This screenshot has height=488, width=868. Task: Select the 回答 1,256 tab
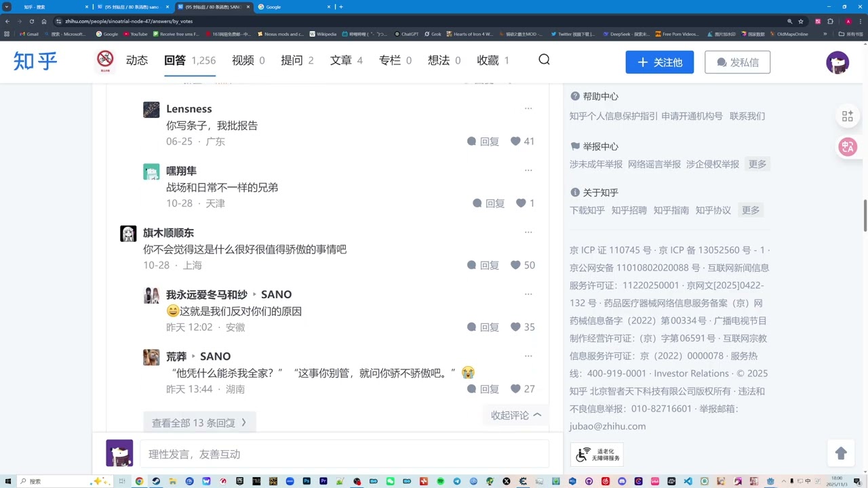click(190, 60)
